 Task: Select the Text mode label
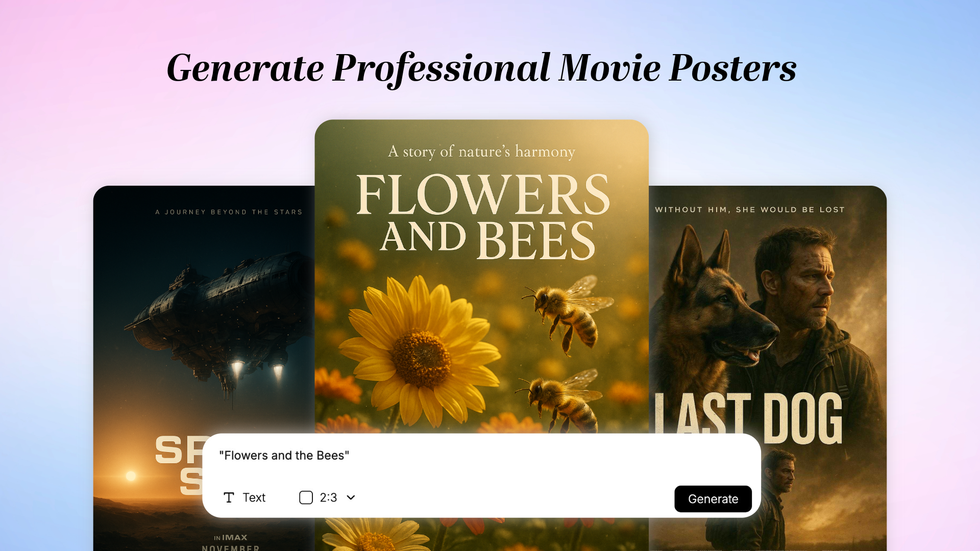(254, 497)
